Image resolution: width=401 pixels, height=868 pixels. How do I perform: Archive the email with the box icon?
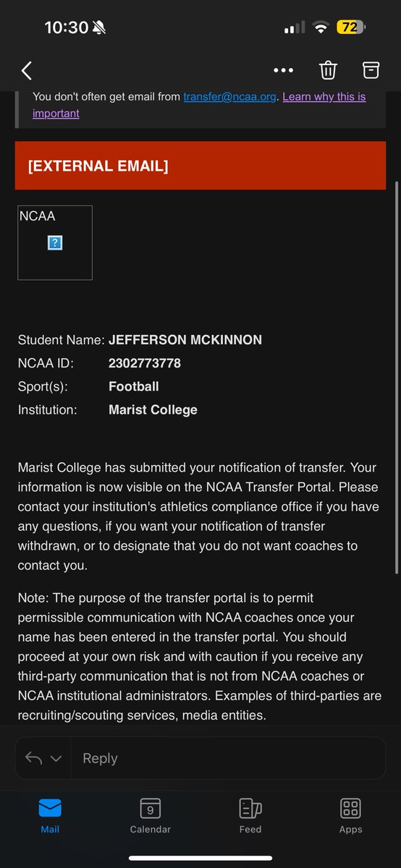[371, 69]
